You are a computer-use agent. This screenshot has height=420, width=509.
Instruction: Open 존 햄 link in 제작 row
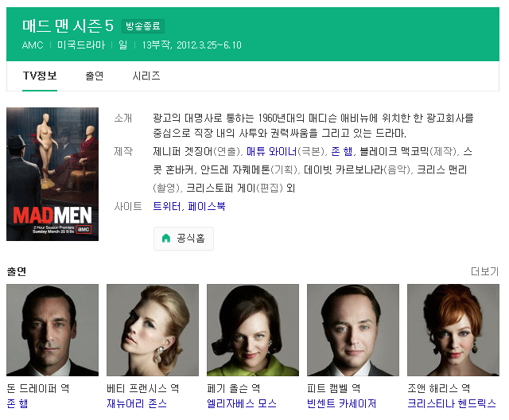pyautogui.click(x=342, y=152)
